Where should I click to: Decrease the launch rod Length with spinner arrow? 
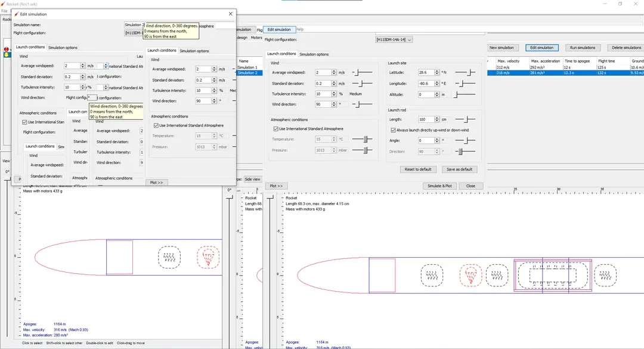point(438,121)
